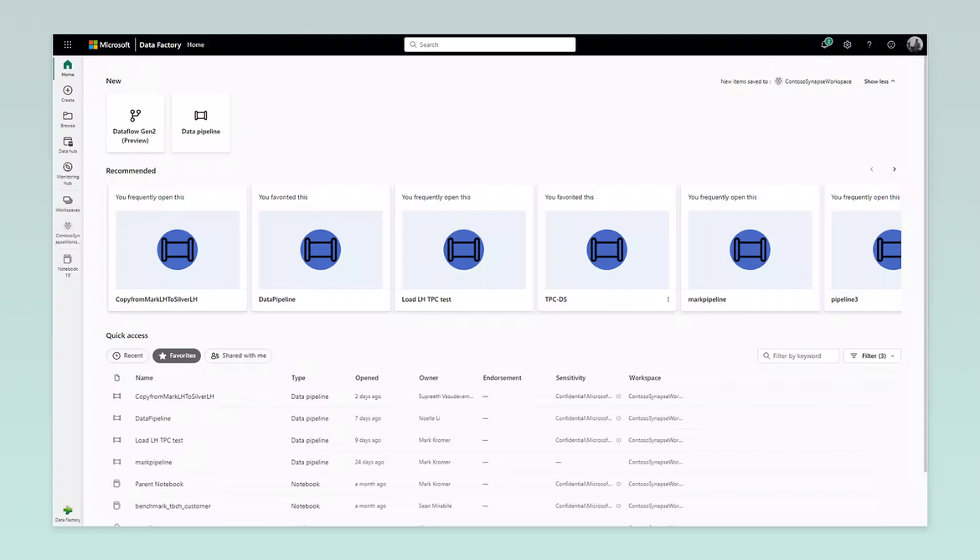Open Workspaces in the sidebar
This screenshot has height=560, width=980.
click(x=68, y=204)
